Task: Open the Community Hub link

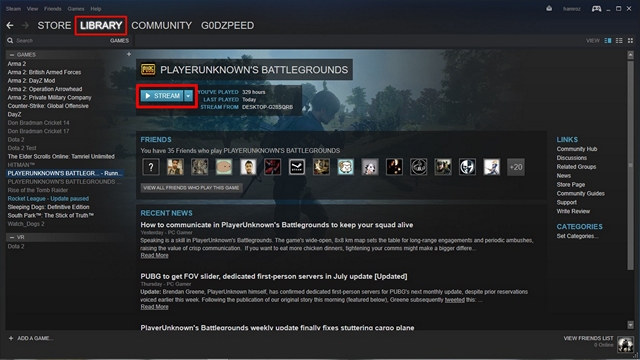Action: [x=577, y=149]
